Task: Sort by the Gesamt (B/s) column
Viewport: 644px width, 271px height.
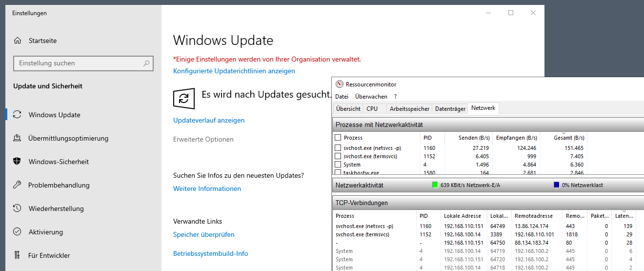Action: click(x=563, y=138)
